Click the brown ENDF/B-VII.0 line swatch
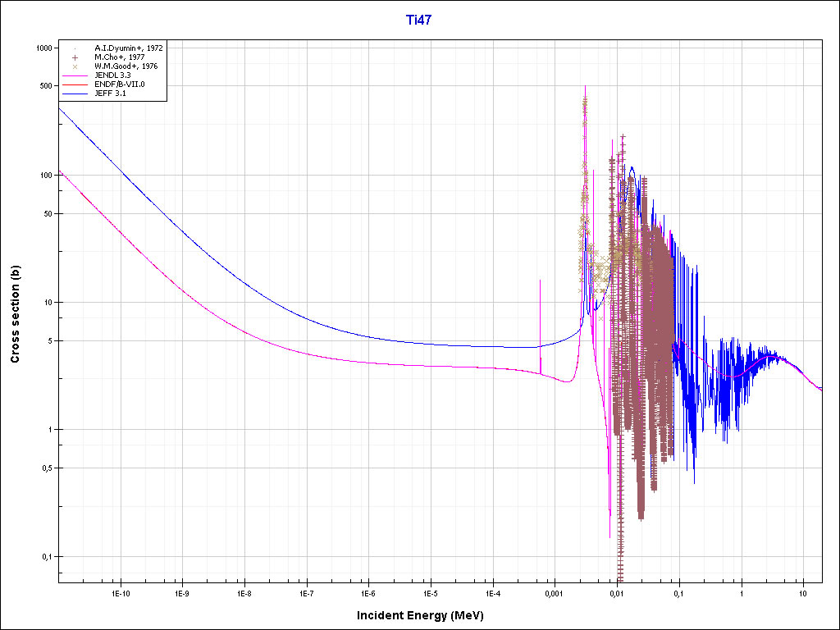Viewport: 840px width, 630px height. coord(75,84)
